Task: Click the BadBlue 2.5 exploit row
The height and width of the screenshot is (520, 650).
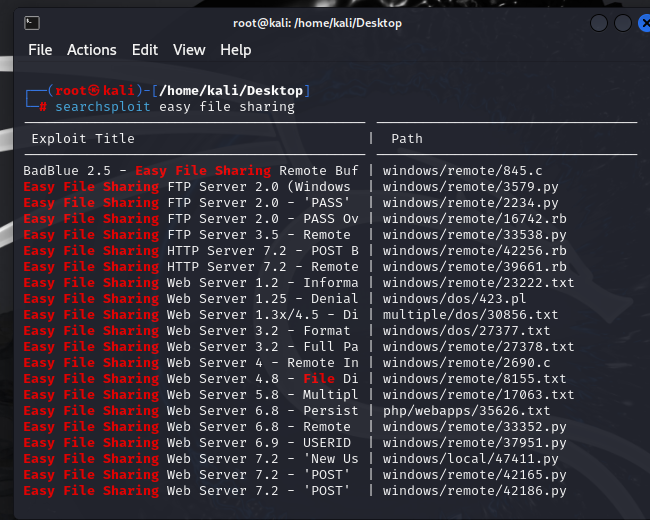Action: click(x=190, y=171)
